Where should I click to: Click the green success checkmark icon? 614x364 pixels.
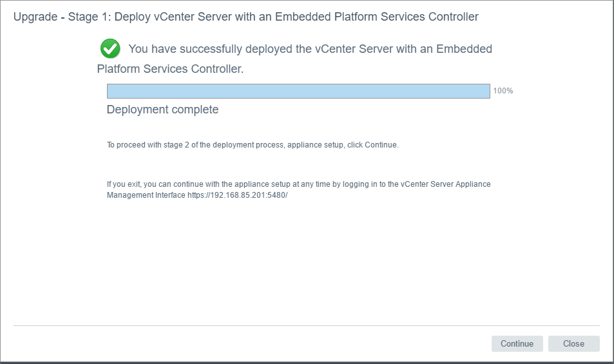(110, 48)
